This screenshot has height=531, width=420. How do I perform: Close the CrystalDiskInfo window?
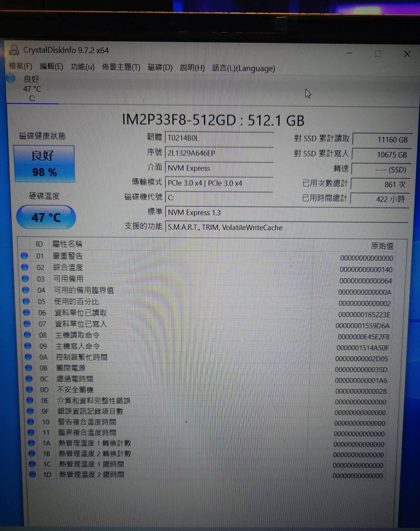407,54
